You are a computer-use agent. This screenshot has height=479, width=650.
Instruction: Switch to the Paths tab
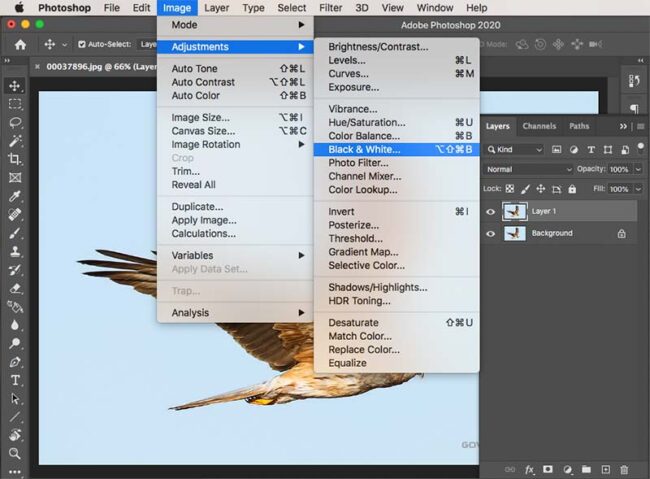[x=579, y=126]
